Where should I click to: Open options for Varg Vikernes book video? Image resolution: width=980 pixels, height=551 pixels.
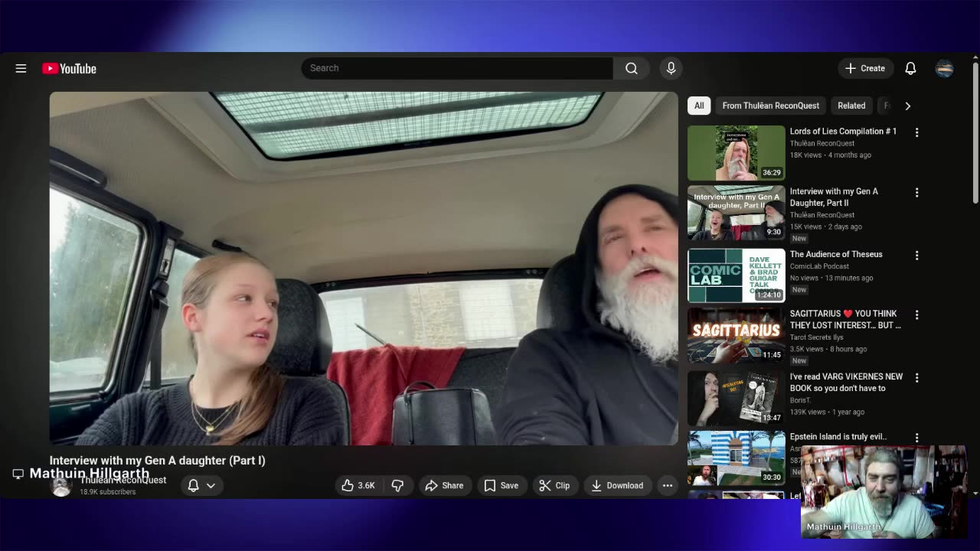tap(916, 378)
